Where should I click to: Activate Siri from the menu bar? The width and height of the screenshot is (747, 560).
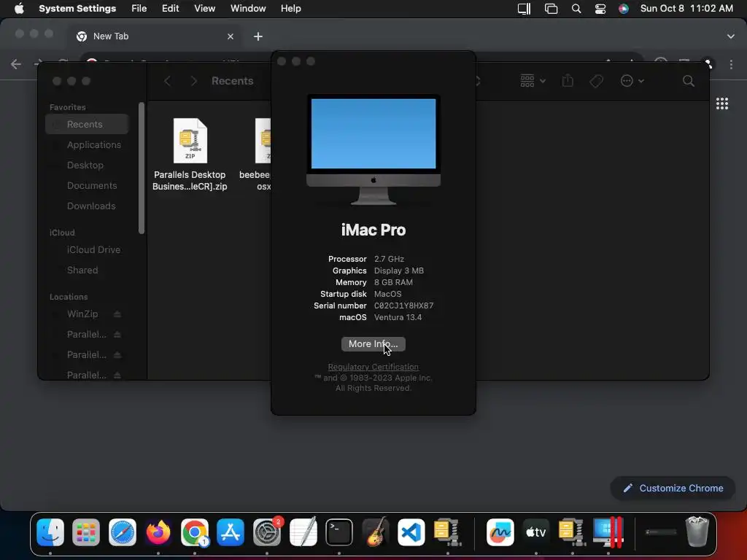[623, 9]
